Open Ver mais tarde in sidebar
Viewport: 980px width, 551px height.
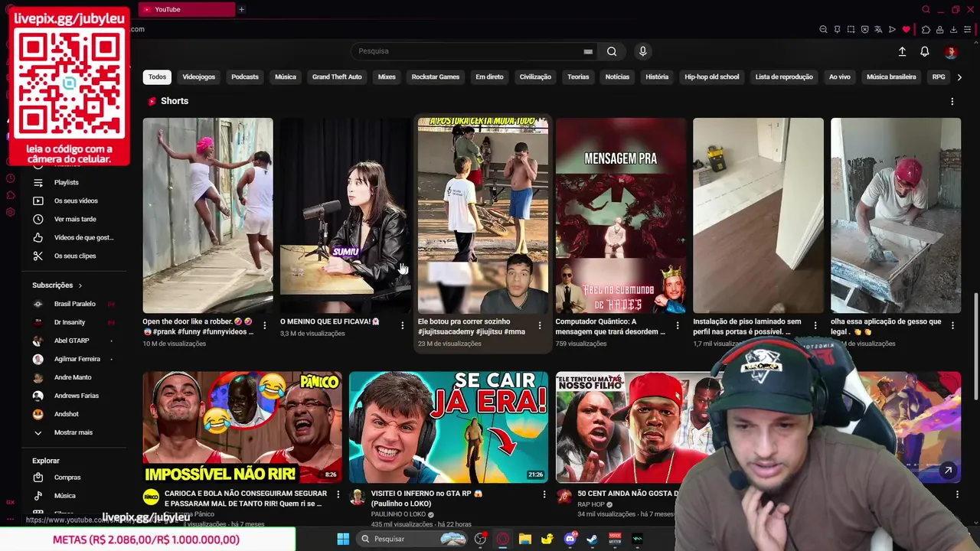coord(75,219)
